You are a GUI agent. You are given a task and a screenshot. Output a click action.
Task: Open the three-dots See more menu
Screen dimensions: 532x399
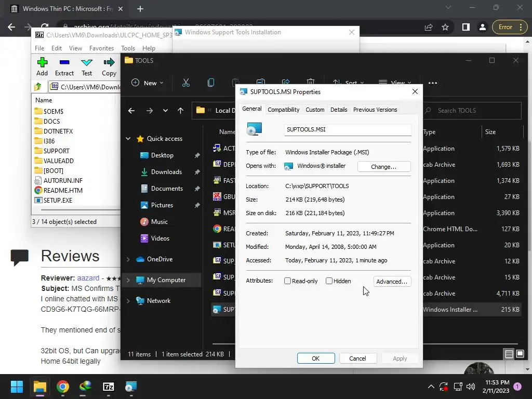point(433,83)
